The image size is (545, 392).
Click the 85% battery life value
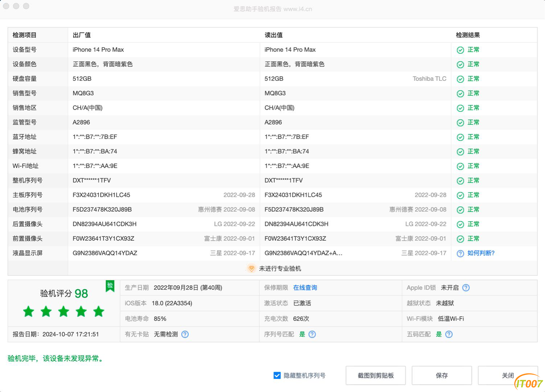tap(160, 319)
